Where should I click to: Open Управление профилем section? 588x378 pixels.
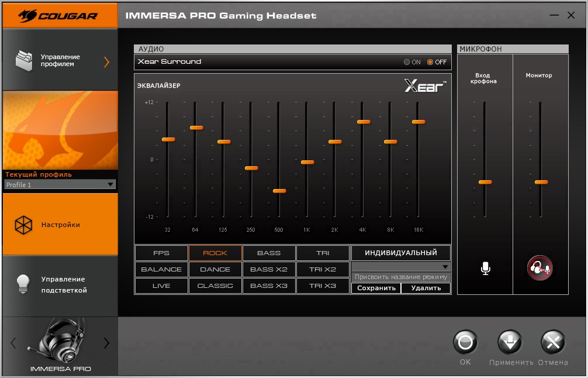[x=60, y=60]
